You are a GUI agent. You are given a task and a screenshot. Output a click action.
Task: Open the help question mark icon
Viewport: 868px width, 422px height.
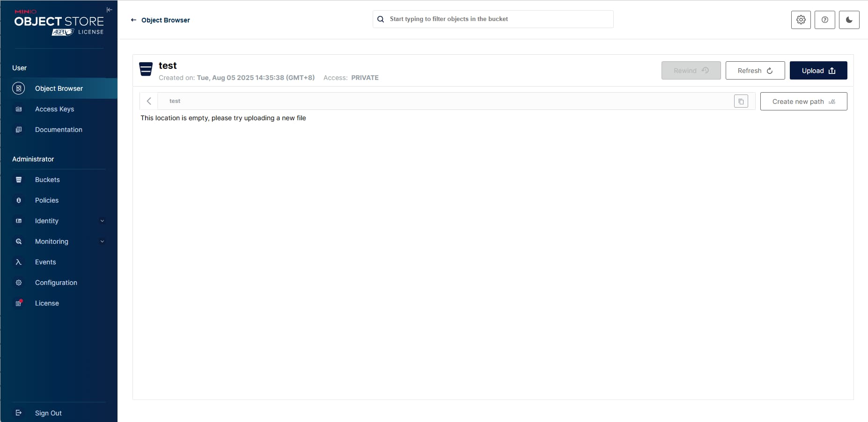(825, 20)
